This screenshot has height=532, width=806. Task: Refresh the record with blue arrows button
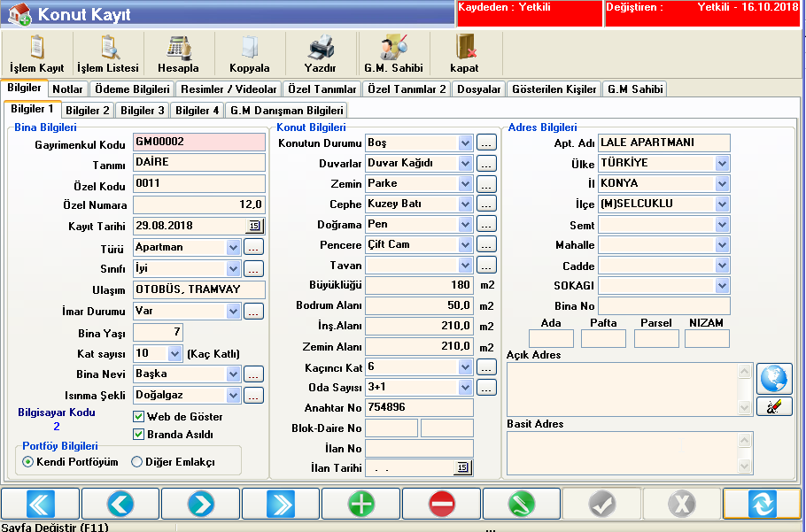[763, 504]
